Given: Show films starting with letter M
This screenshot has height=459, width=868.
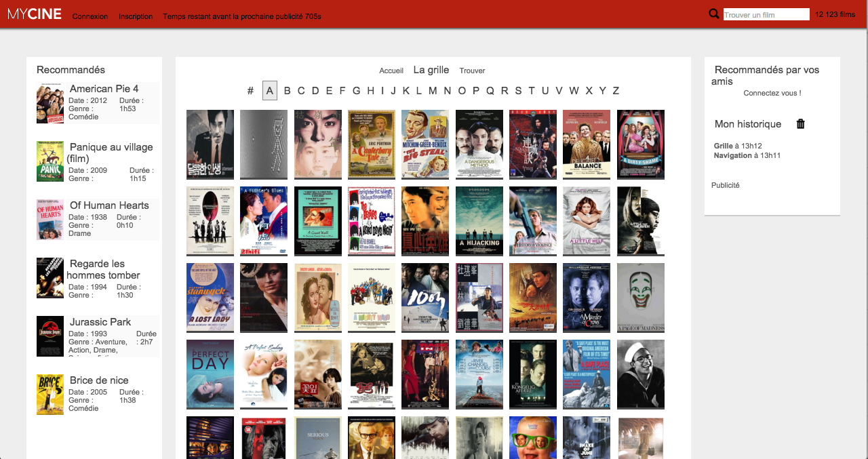Looking at the screenshot, I should point(433,91).
